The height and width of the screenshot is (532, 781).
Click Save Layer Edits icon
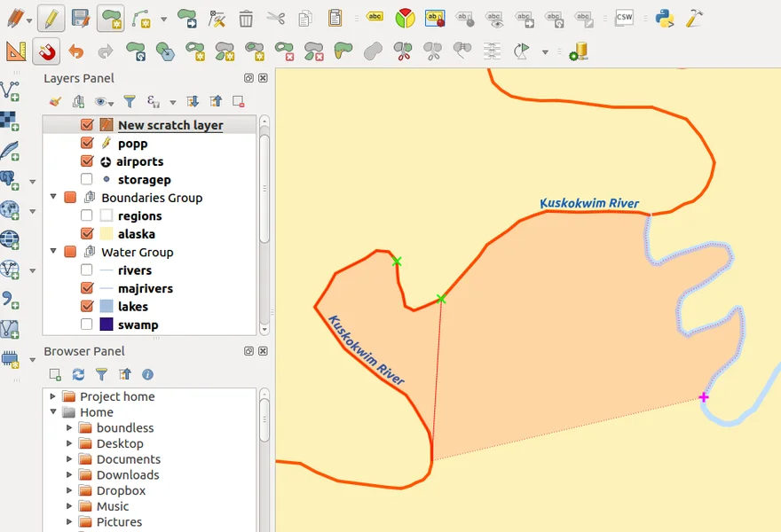click(80, 18)
